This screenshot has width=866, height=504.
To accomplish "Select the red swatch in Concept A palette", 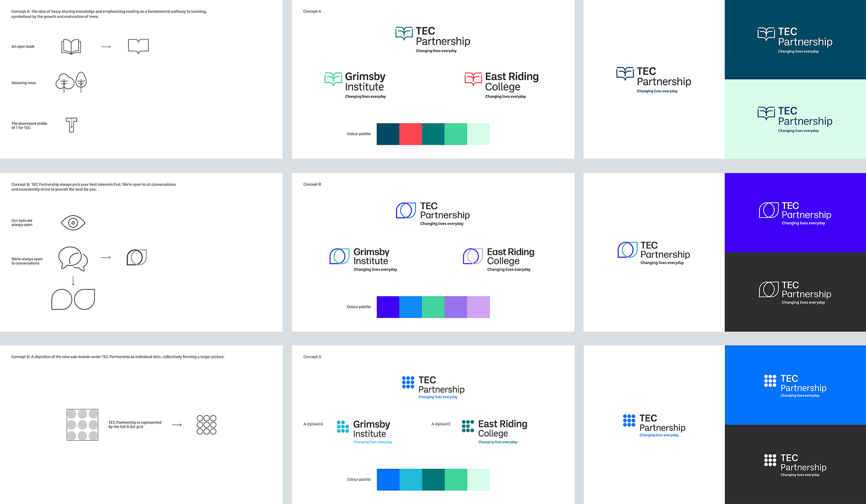I will coord(410,134).
